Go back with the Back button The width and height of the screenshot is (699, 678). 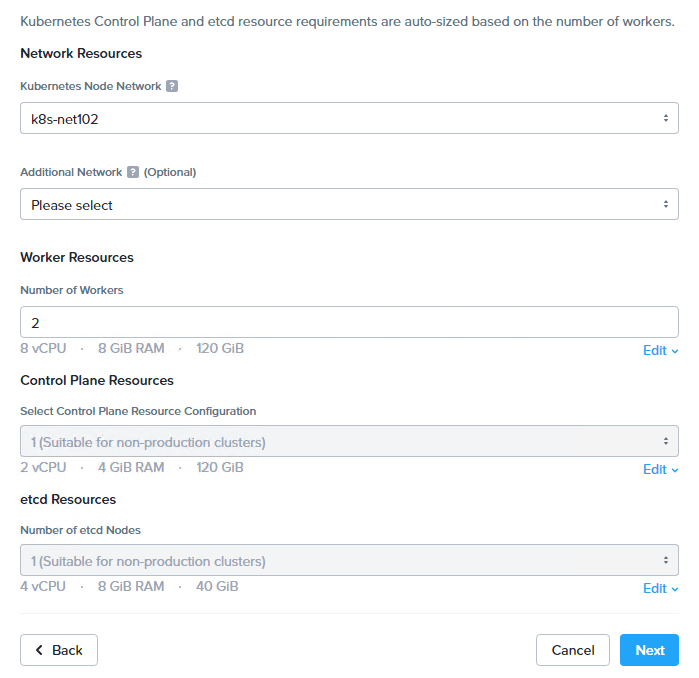59,650
